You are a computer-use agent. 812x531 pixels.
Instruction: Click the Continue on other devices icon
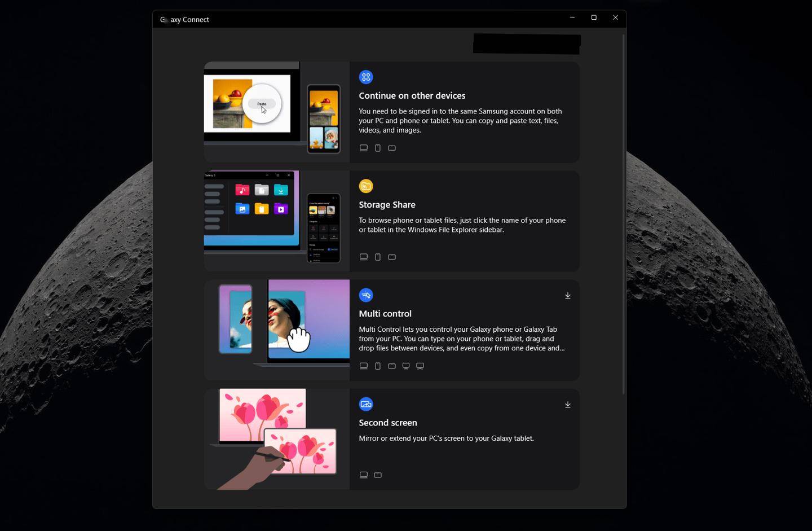pyautogui.click(x=366, y=77)
